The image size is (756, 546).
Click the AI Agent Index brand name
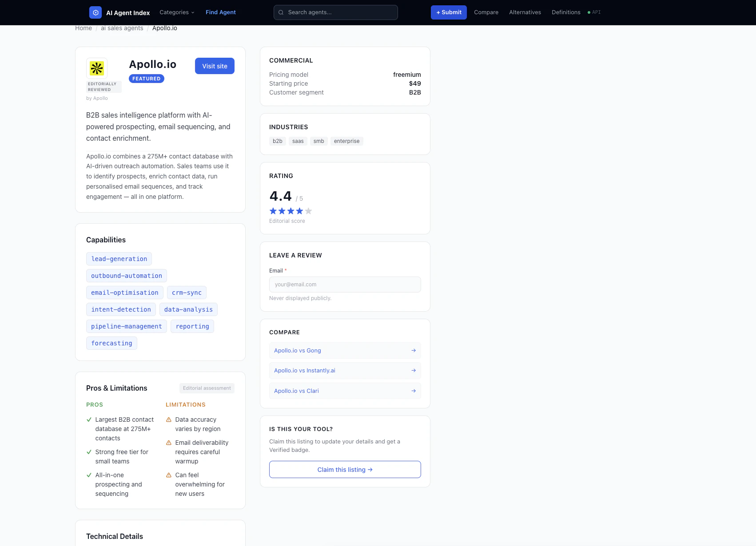coord(128,13)
